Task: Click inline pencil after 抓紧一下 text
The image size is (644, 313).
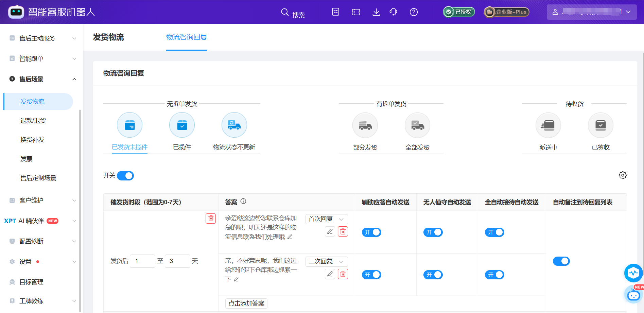Action: pyautogui.click(x=236, y=279)
